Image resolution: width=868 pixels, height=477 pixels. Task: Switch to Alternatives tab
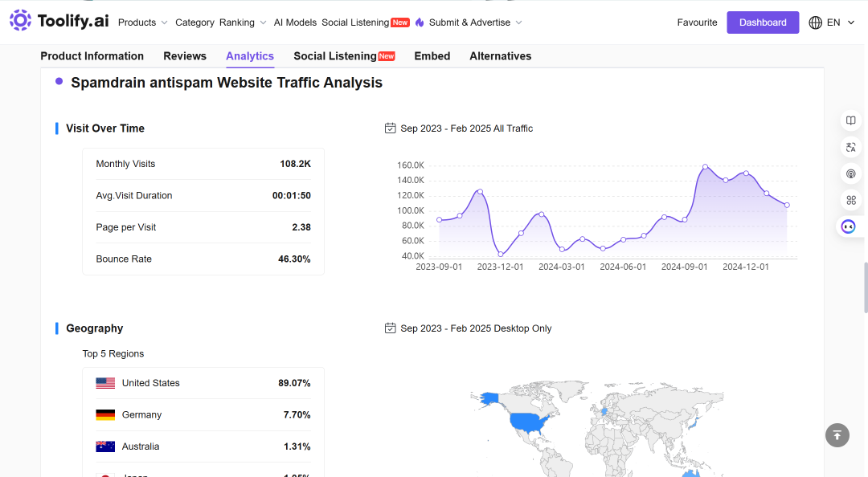coord(501,56)
